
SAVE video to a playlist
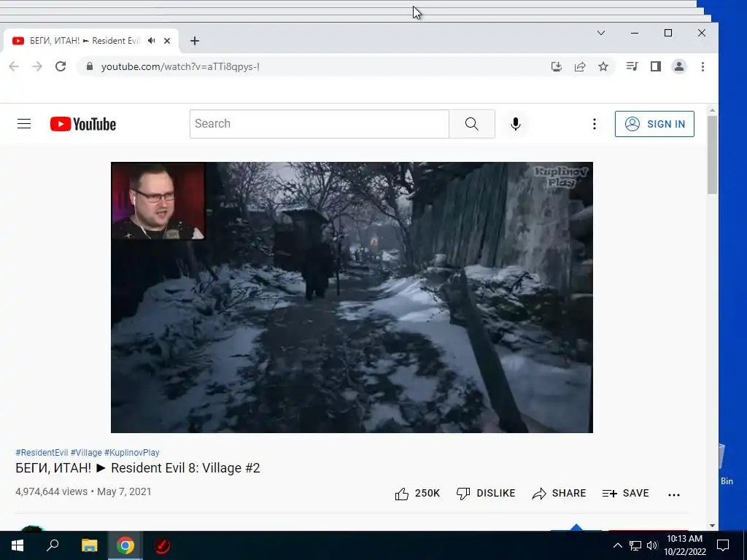(x=625, y=494)
